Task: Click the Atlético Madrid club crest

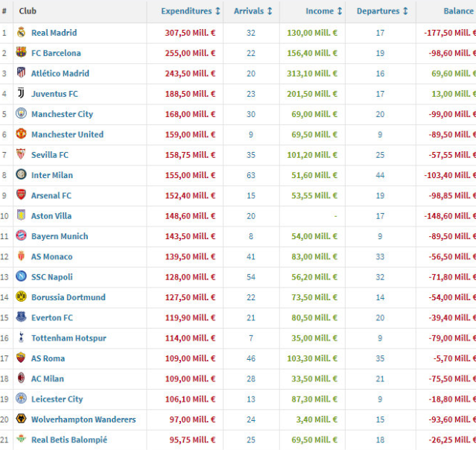Action: pyautogui.click(x=21, y=72)
